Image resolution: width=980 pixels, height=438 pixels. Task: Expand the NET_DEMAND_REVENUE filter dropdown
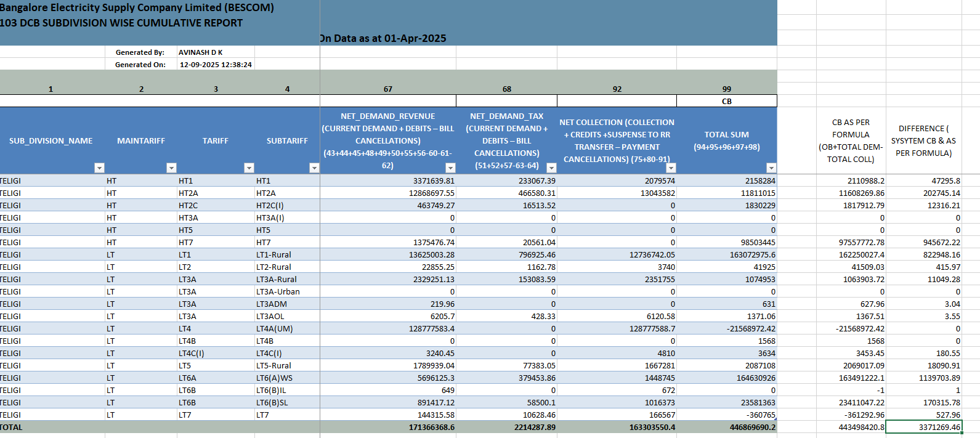click(x=450, y=168)
